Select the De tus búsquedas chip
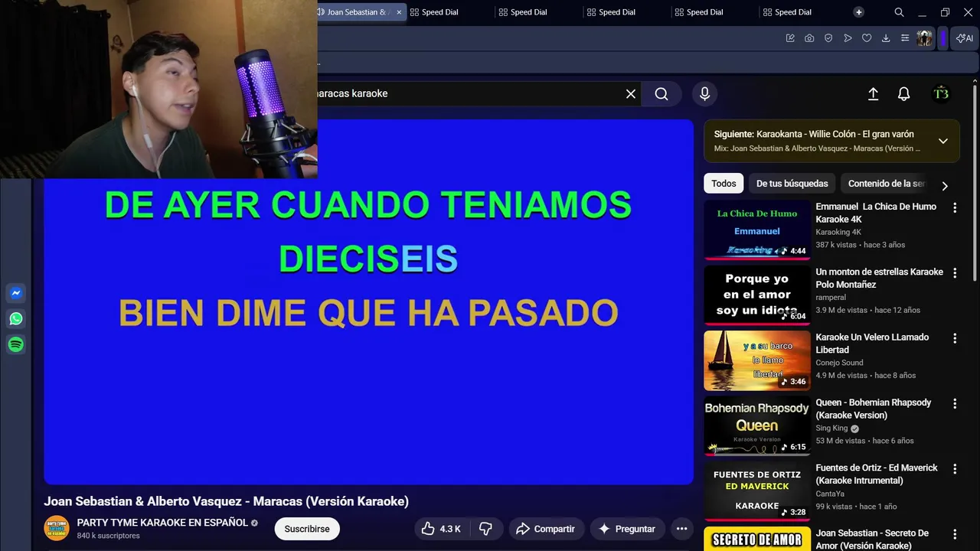 tap(792, 184)
